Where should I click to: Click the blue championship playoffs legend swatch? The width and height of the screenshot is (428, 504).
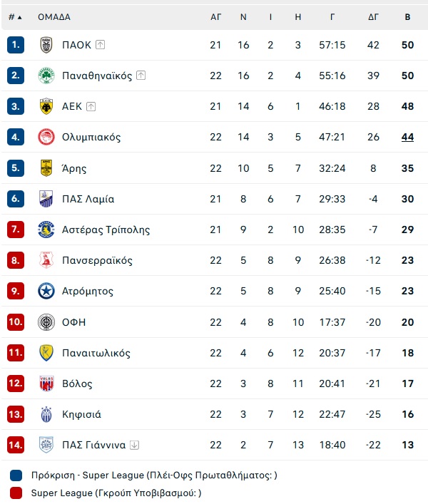click(16, 475)
